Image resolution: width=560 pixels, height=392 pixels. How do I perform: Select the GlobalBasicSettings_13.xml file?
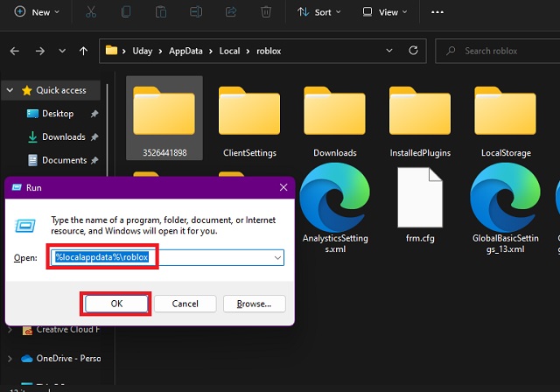click(x=506, y=208)
